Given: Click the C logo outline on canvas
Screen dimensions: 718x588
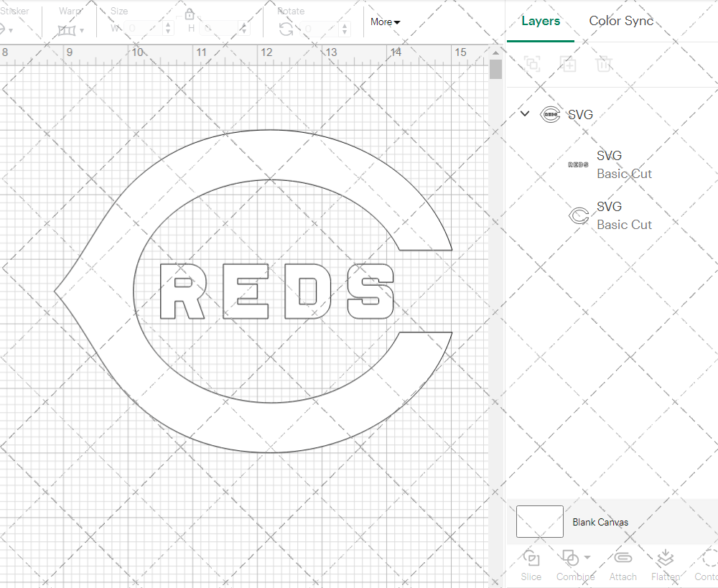Looking at the screenshot, I should (x=95, y=291).
